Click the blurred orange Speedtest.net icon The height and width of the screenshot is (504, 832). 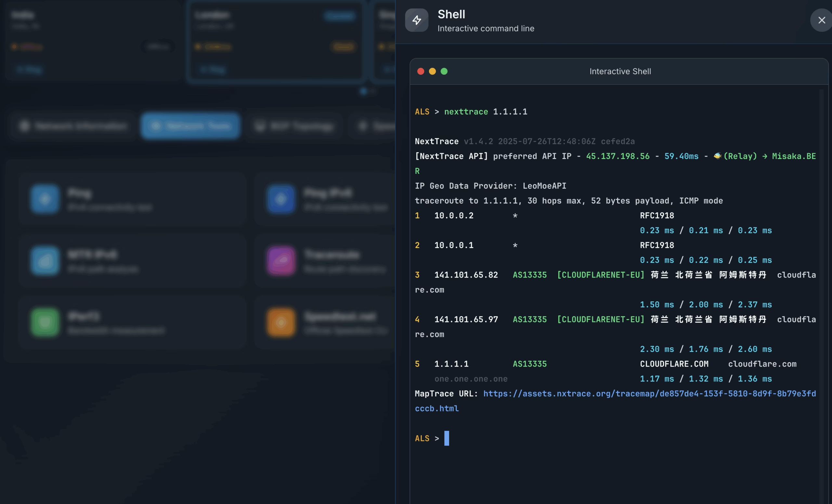[x=281, y=322]
